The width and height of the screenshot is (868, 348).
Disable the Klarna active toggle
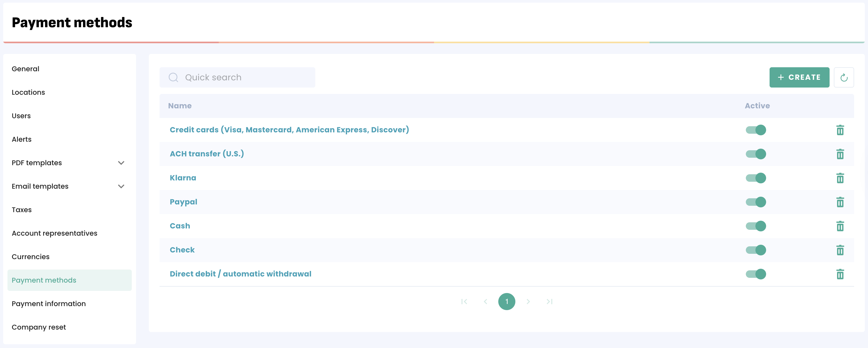(756, 178)
